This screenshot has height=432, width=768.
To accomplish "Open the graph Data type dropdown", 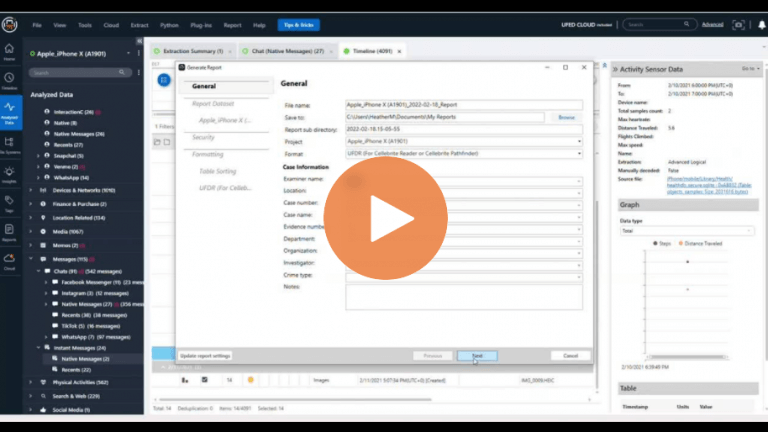I will click(x=687, y=231).
